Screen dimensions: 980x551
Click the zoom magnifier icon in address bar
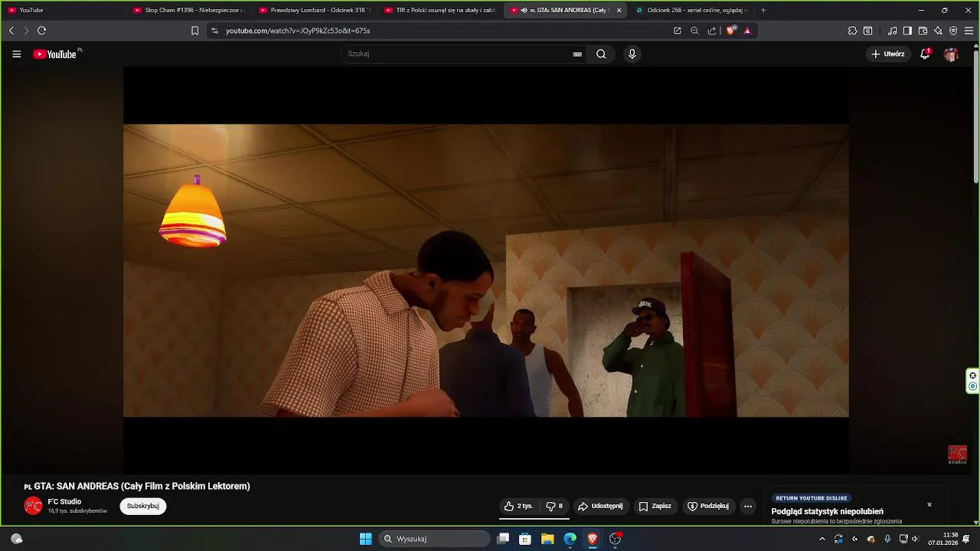[694, 31]
